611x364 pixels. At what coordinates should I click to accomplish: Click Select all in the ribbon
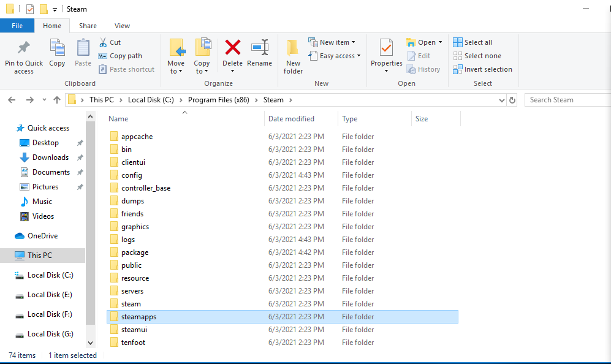coord(472,42)
